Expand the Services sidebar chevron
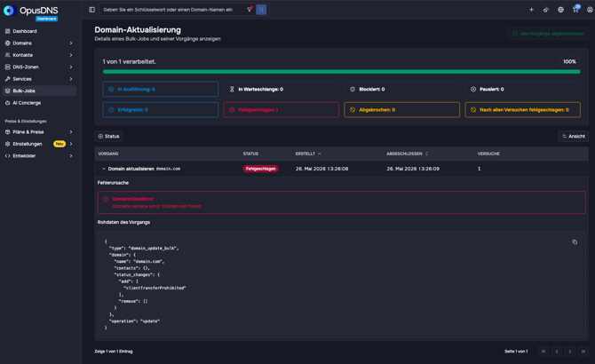Viewport: 595px width, 364px height. 71,79
